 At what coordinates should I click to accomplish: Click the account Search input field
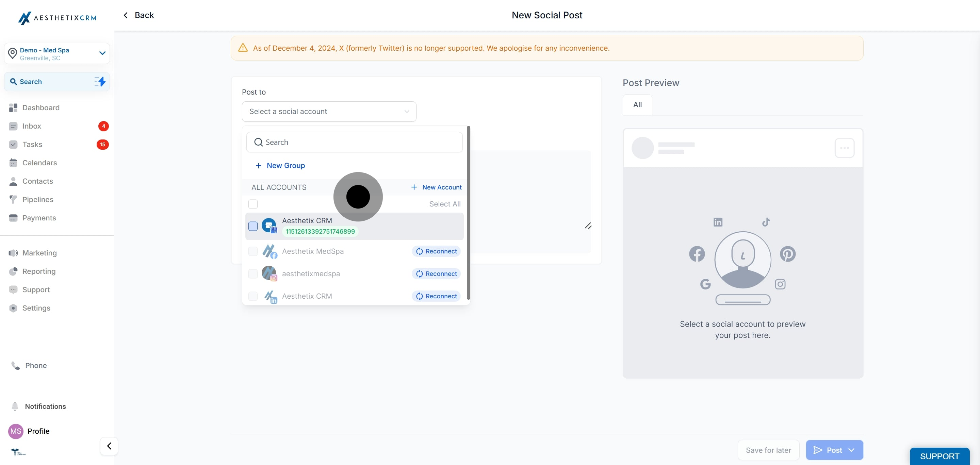(354, 142)
